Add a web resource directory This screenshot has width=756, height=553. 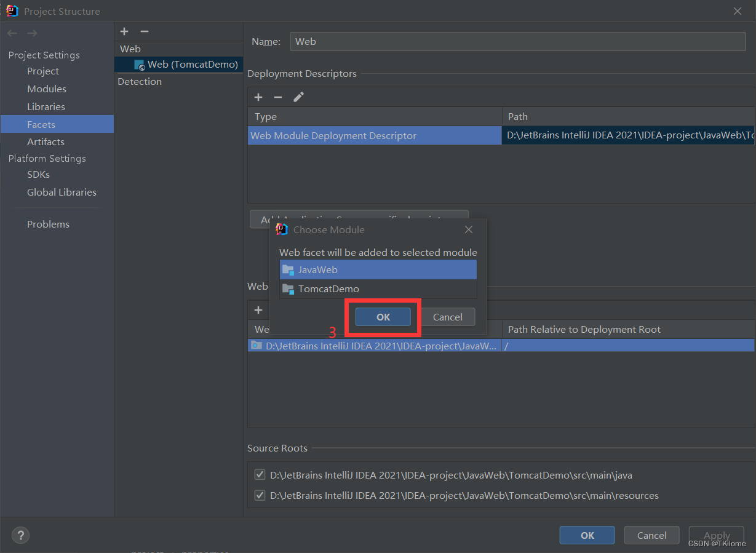coord(258,310)
